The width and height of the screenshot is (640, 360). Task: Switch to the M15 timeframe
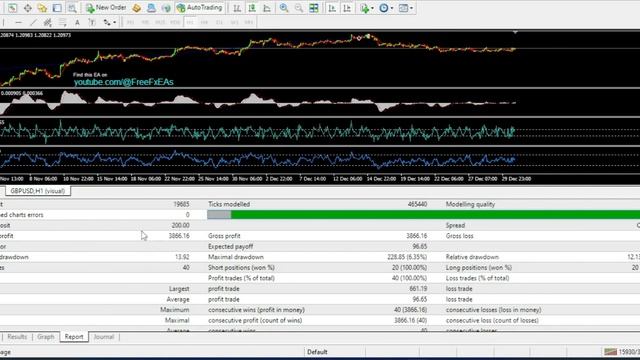[160, 22]
